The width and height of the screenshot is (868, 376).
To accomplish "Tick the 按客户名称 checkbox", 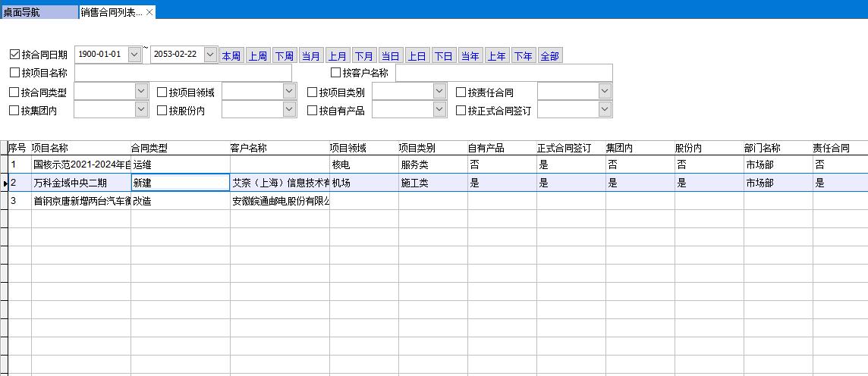I will [336, 73].
